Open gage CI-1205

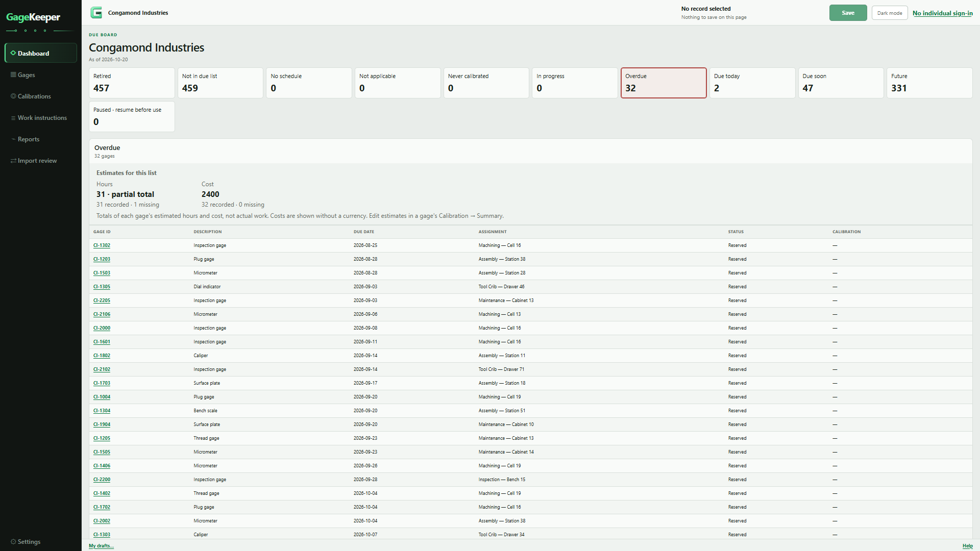point(102,438)
